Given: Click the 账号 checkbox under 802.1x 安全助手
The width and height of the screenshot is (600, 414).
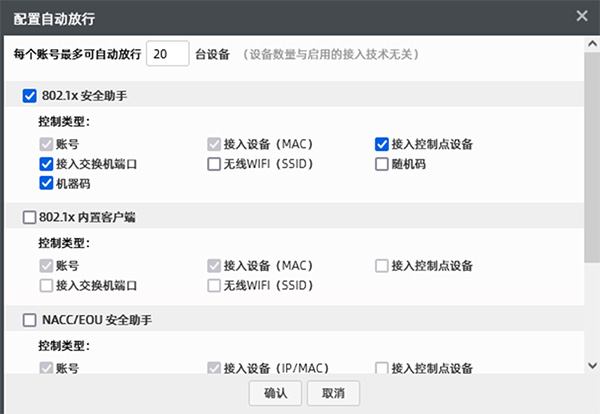Looking at the screenshot, I should (46, 144).
